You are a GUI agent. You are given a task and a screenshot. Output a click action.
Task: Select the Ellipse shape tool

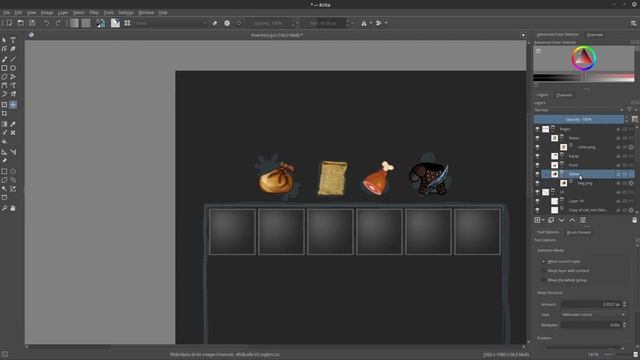tap(13, 68)
